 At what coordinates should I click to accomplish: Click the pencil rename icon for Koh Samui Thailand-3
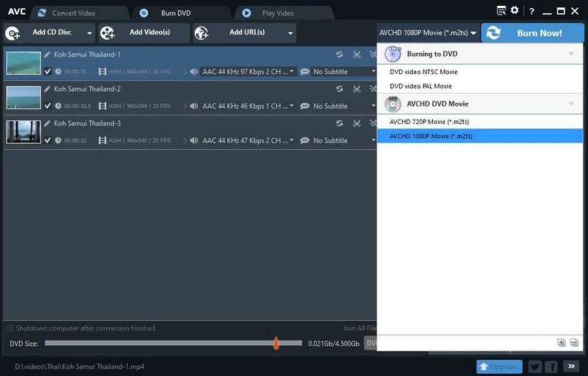[48, 123]
